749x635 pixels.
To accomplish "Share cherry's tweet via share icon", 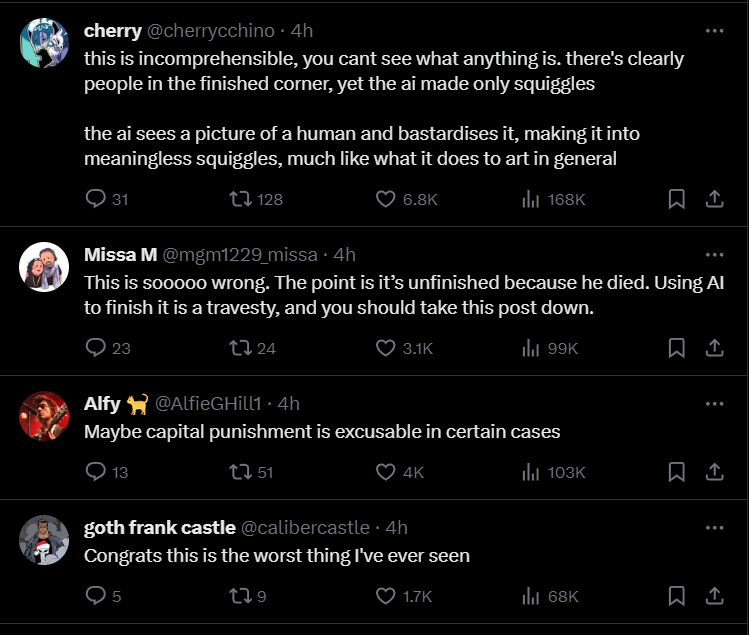I will (715, 199).
